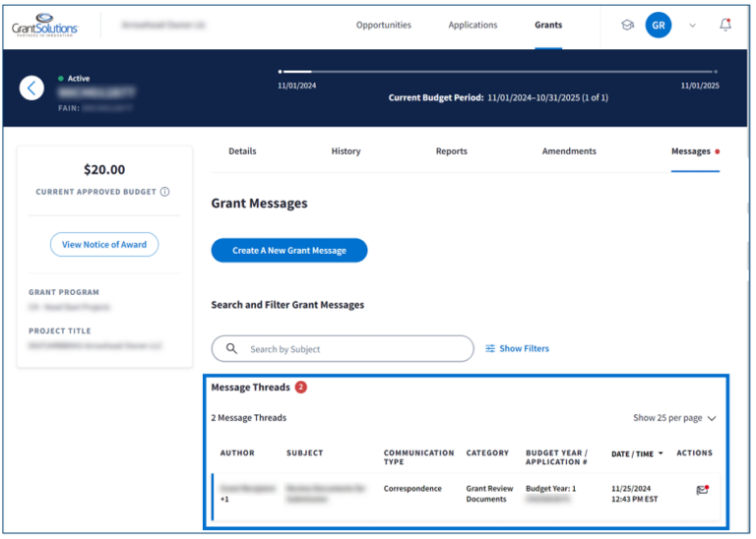Click the Search by Subject field
Image resolution: width=756 pixels, height=539 pixels.
(354, 349)
